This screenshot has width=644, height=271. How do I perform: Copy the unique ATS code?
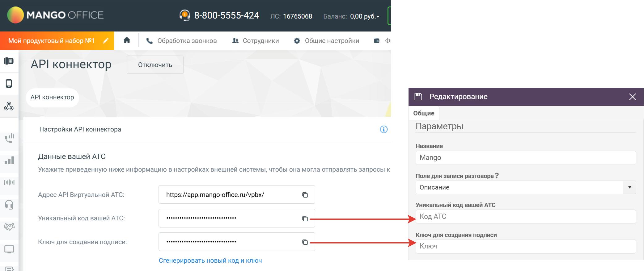tap(305, 219)
